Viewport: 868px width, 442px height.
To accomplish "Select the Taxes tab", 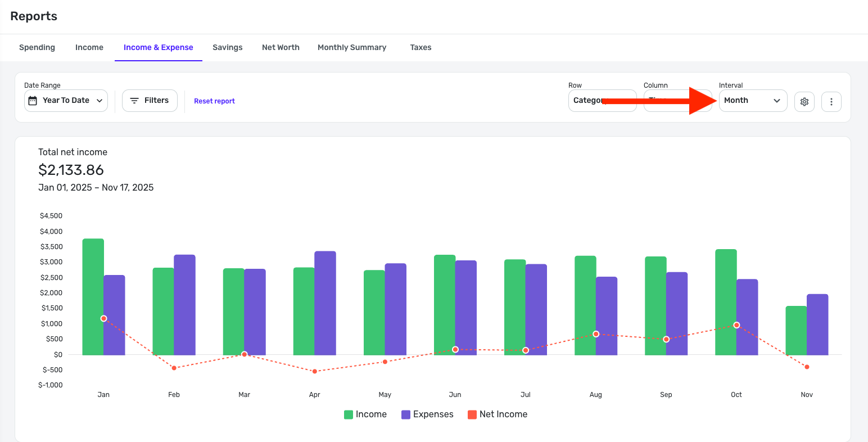I will 421,48.
